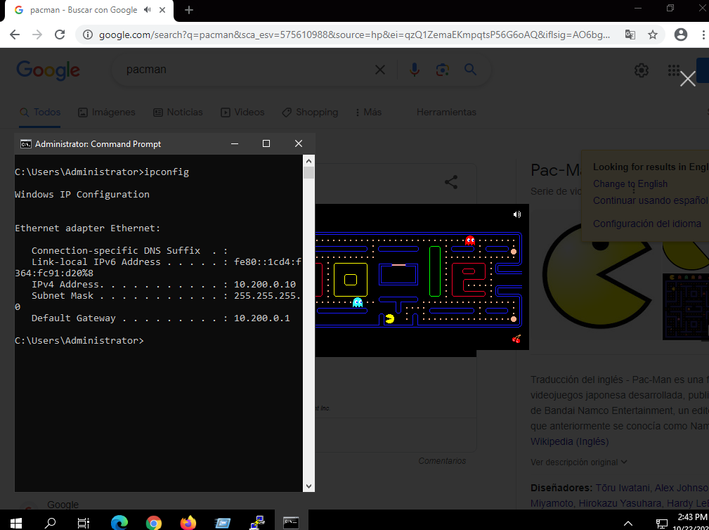Click the share icon above the game
The width and height of the screenshot is (709, 530).
[451, 182]
